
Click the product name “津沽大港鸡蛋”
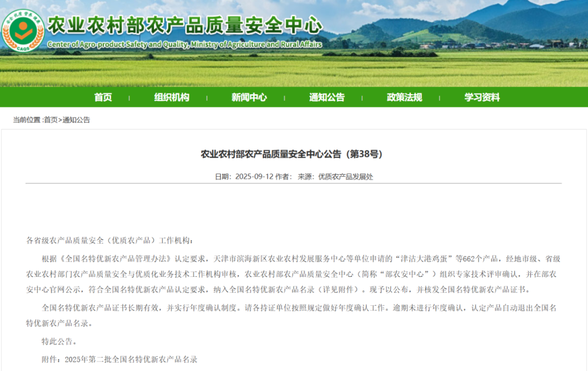coord(424,259)
